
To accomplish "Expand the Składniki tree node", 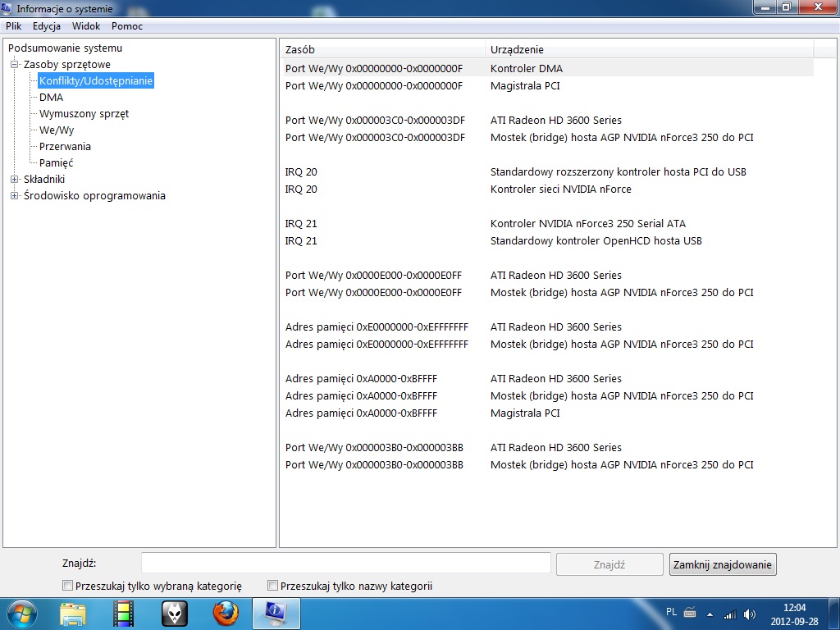I will [15, 179].
